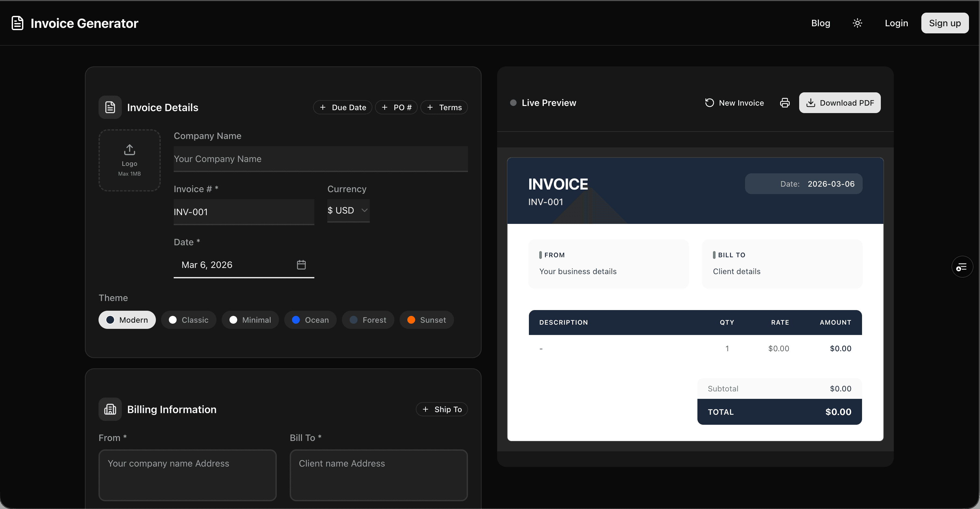
Task: Select the Ocean theme
Action: point(310,320)
